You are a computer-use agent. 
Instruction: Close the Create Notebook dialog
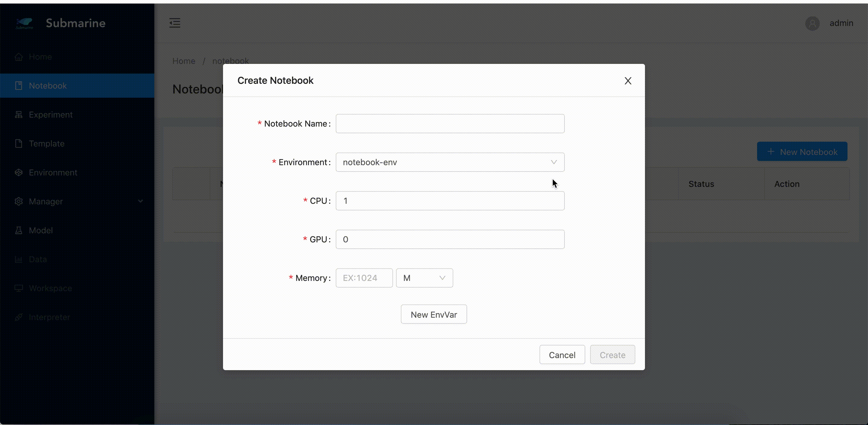(628, 81)
